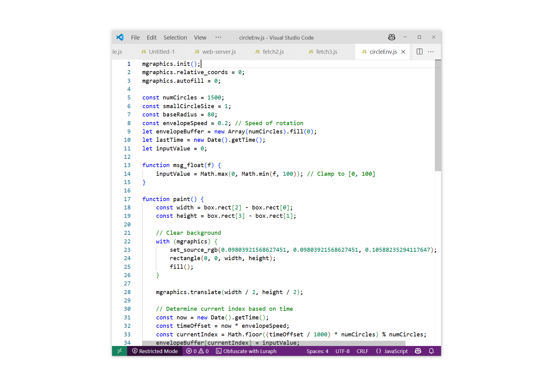
Task: Open the File menu
Action: pyautogui.click(x=135, y=37)
